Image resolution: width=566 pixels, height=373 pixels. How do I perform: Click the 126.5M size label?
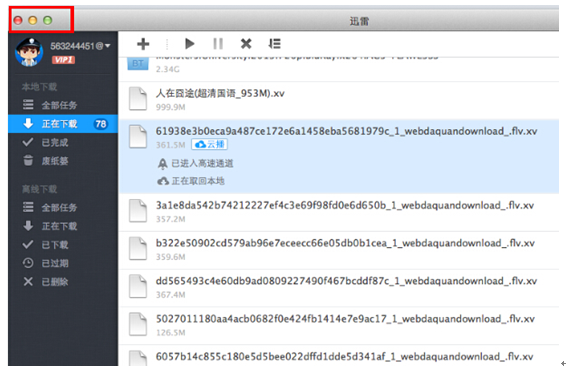pyautogui.click(x=170, y=333)
